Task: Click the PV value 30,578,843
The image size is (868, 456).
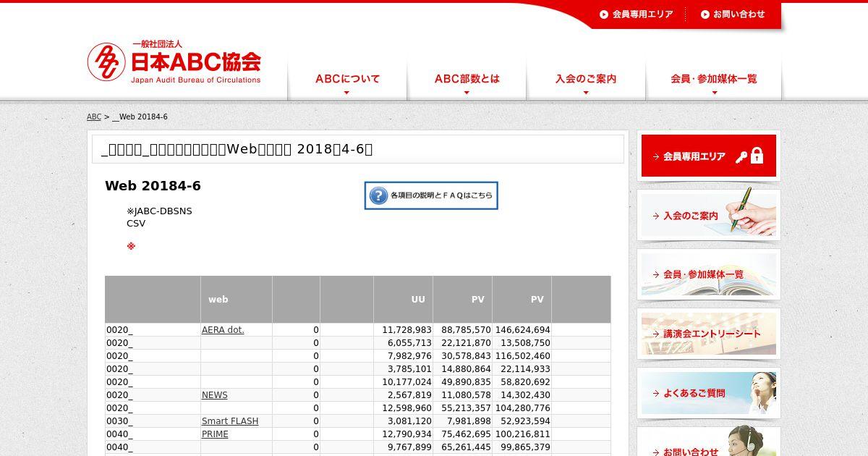Action: pos(466,356)
